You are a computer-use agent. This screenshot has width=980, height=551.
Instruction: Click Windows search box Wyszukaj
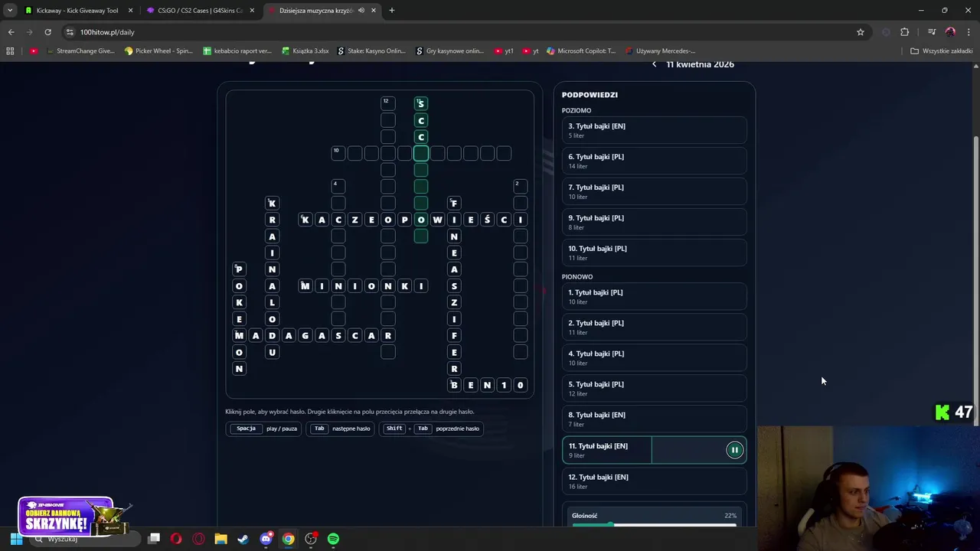[84, 539]
